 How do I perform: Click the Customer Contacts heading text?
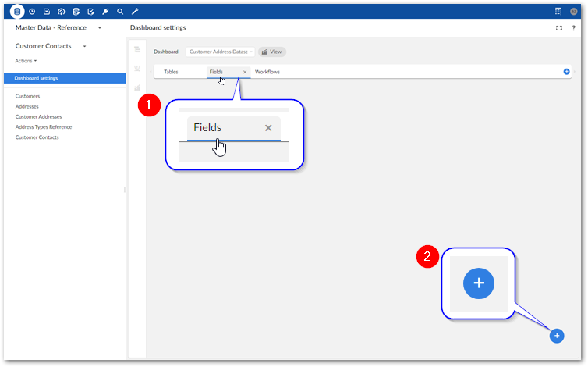43,46
